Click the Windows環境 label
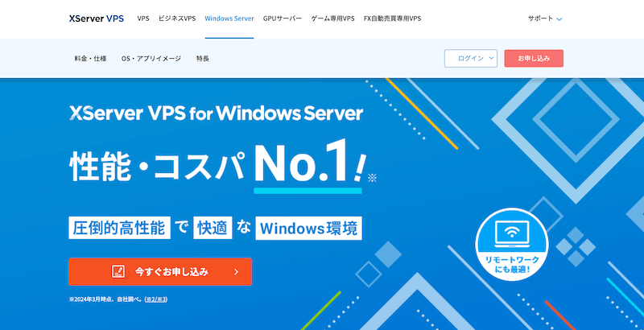The height and width of the screenshot is (330, 644). (308, 228)
